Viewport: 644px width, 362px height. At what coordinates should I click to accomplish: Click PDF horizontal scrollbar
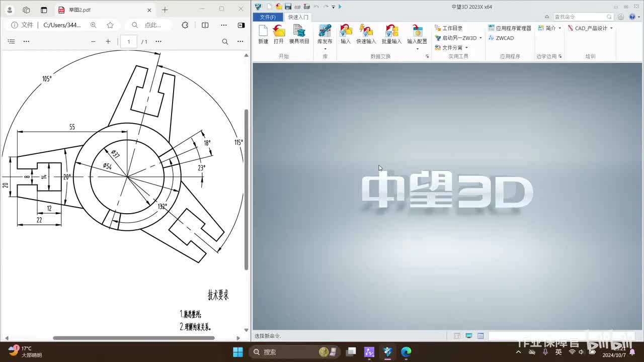pyautogui.click(x=133, y=338)
